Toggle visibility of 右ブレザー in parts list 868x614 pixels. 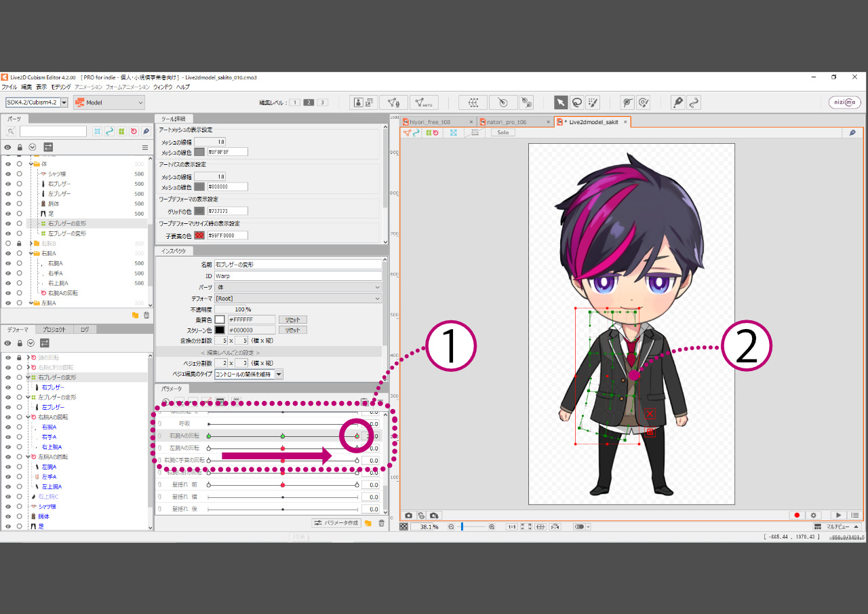click(x=8, y=184)
